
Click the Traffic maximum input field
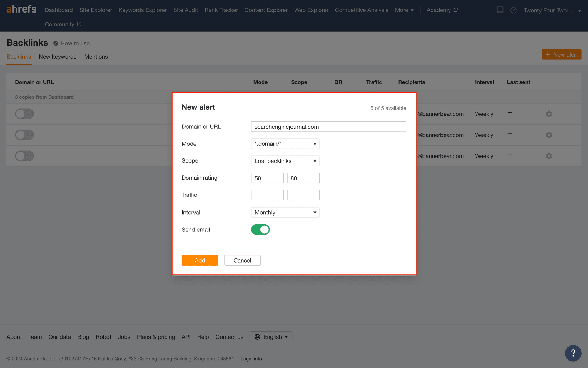pos(303,195)
